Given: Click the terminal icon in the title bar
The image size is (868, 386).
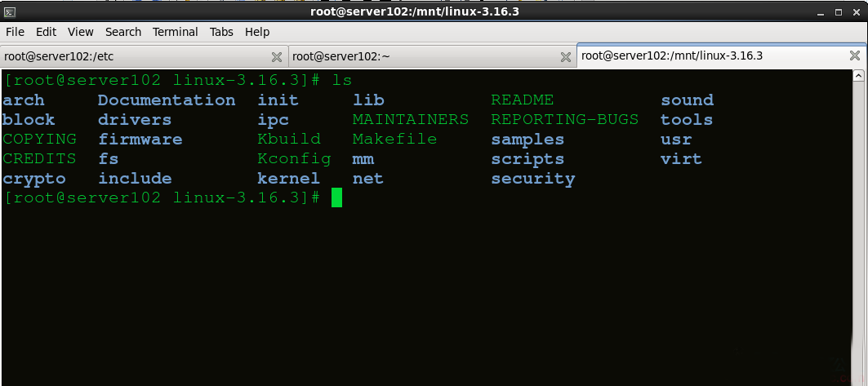Looking at the screenshot, I should (x=10, y=11).
